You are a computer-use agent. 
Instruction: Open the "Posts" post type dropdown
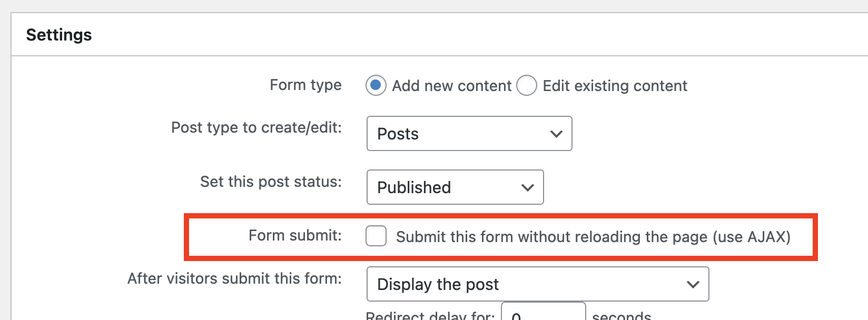pos(469,134)
